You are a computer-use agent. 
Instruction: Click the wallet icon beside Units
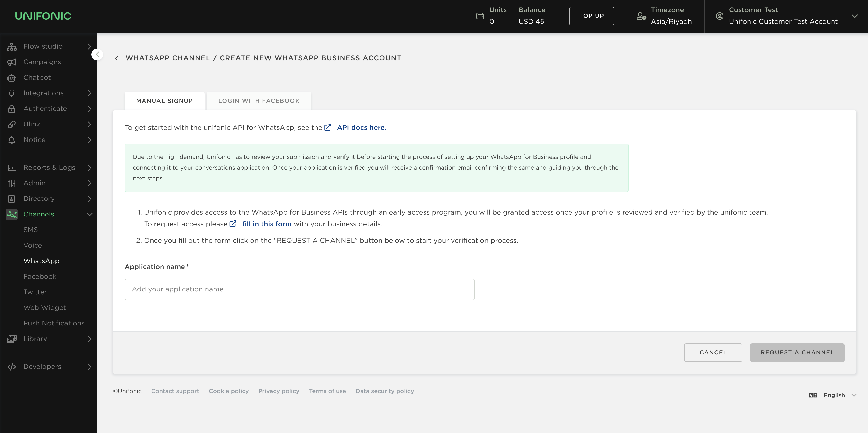coord(480,16)
